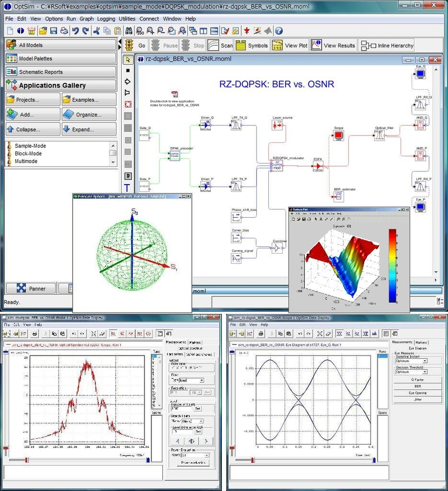
Task: Open the Decision Threshold dropdown
Action: coord(411,371)
